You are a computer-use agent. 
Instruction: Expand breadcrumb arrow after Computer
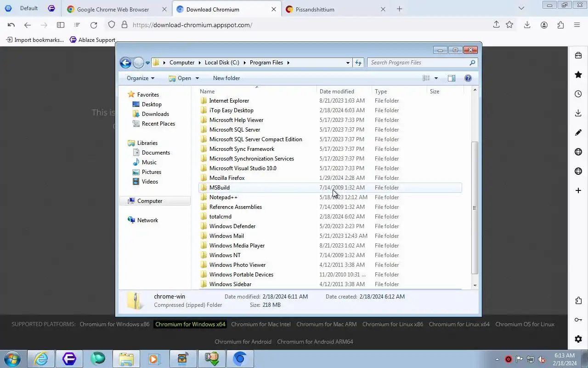pyautogui.click(x=199, y=63)
